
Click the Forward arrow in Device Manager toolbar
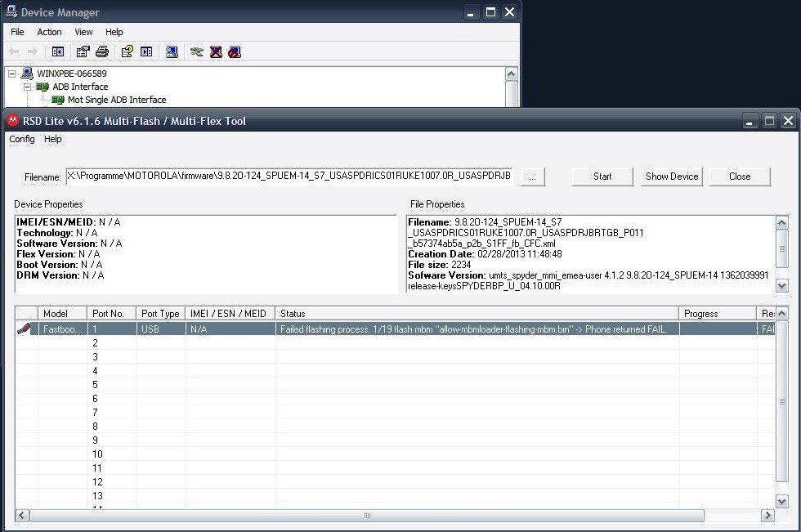33,51
